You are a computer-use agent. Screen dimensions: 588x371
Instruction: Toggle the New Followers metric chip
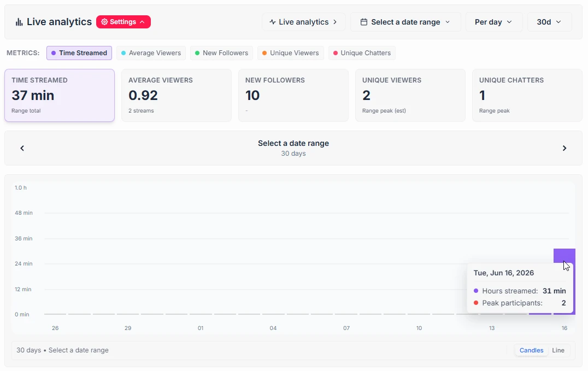tap(222, 53)
